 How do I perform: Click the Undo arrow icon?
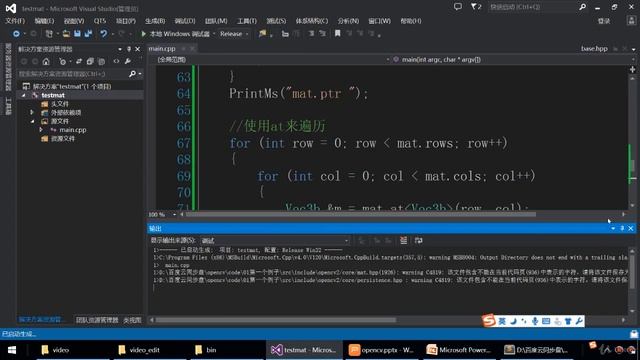click(x=103, y=34)
